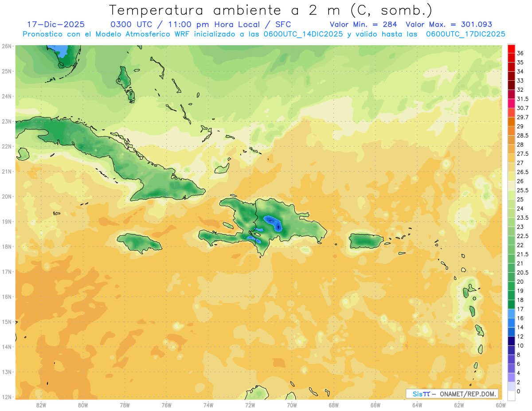This screenshot has width=532, height=411.
Task: Click the legend value 36
Action: [520, 53]
